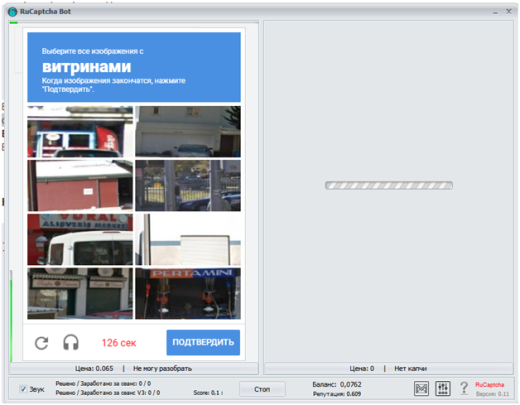The width and height of the screenshot is (520, 405).
Task: Open the sliders settings icon
Action: click(x=443, y=389)
